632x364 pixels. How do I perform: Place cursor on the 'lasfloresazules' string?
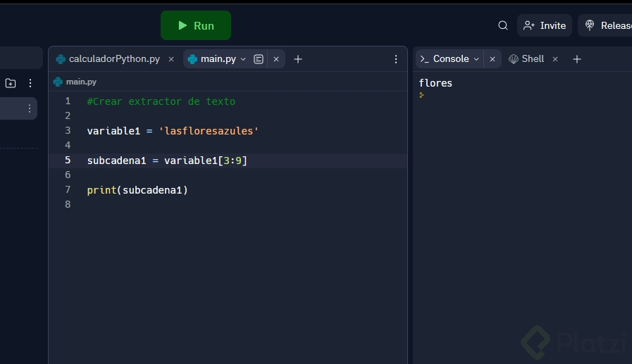pyautogui.click(x=209, y=131)
